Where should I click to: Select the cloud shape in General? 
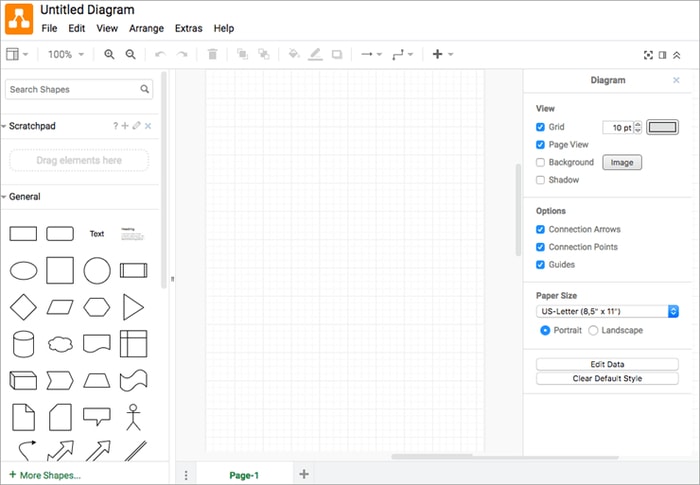tap(60, 344)
